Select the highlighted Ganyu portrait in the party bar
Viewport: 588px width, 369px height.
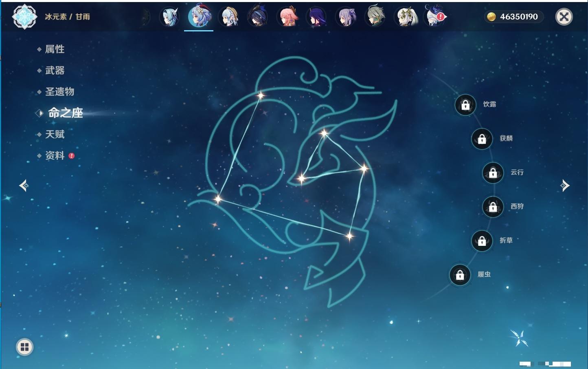click(x=199, y=16)
